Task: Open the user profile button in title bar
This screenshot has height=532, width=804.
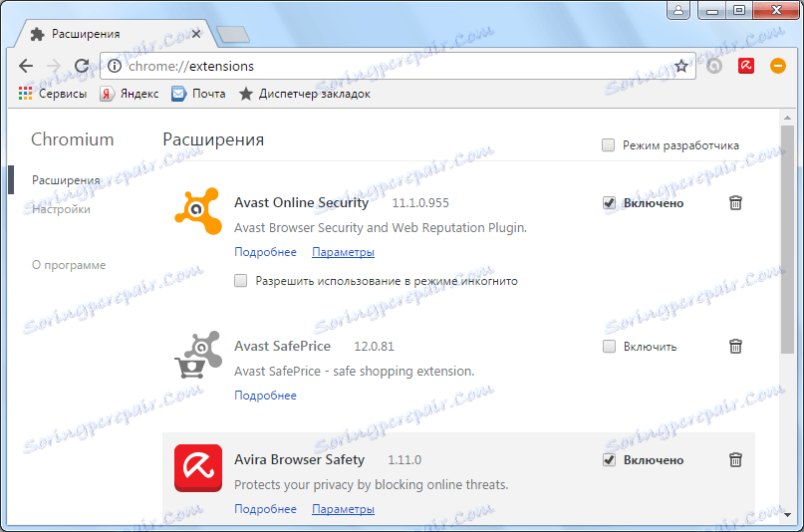Action: [x=678, y=10]
